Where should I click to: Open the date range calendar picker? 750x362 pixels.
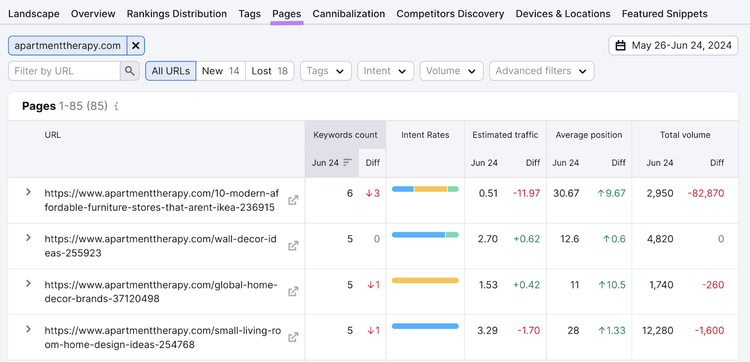(x=673, y=46)
